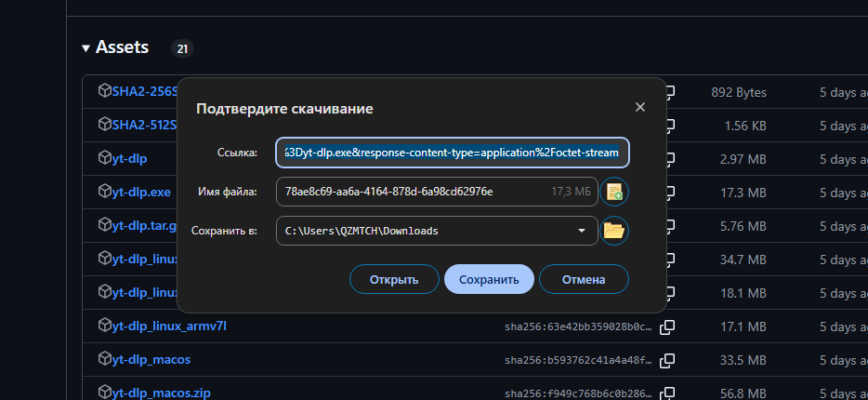
Task: Open the SHA2-512SUMS asset link
Action: [144, 126]
